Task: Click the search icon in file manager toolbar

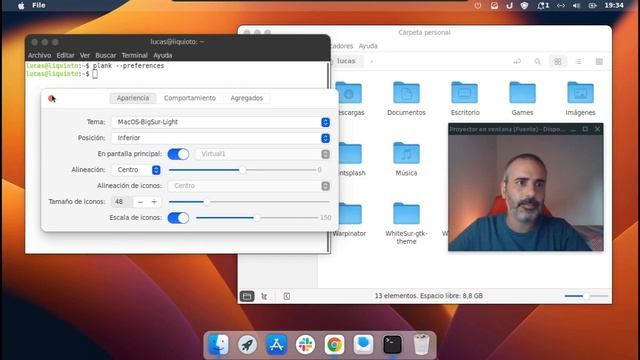Action: tap(537, 62)
